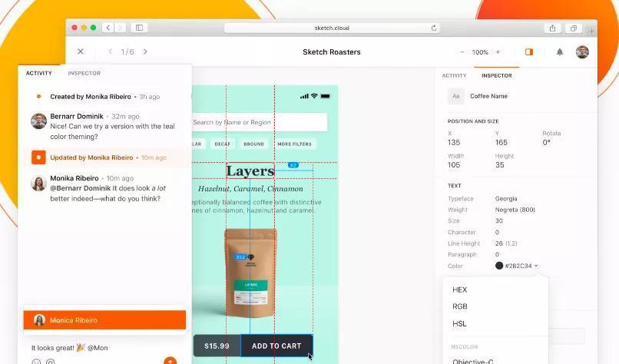Image resolution: width=619 pixels, height=364 pixels.
Task: Click the $15.99 price button
Action: (x=217, y=346)
